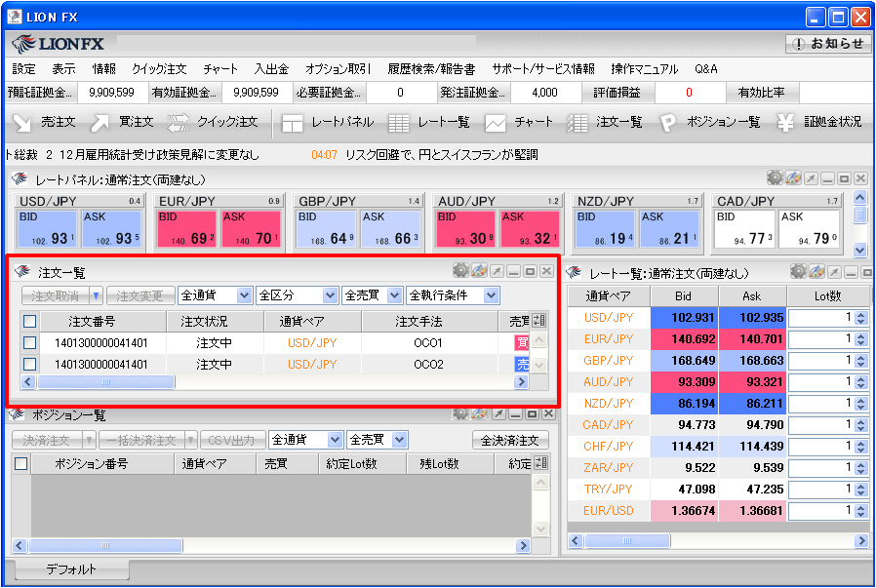
Task: Expand the 一括決済注文 dropdown arrow
Action: (191, 441)
